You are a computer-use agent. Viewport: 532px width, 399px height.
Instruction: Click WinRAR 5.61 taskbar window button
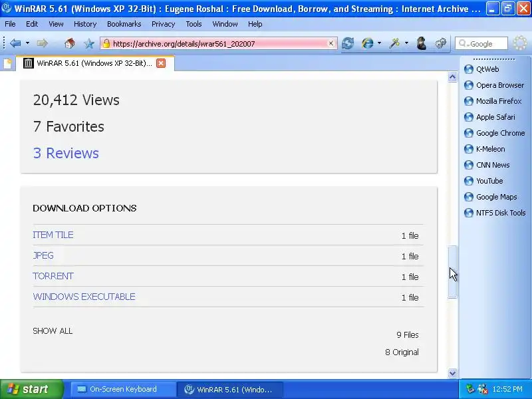(229, 390)
